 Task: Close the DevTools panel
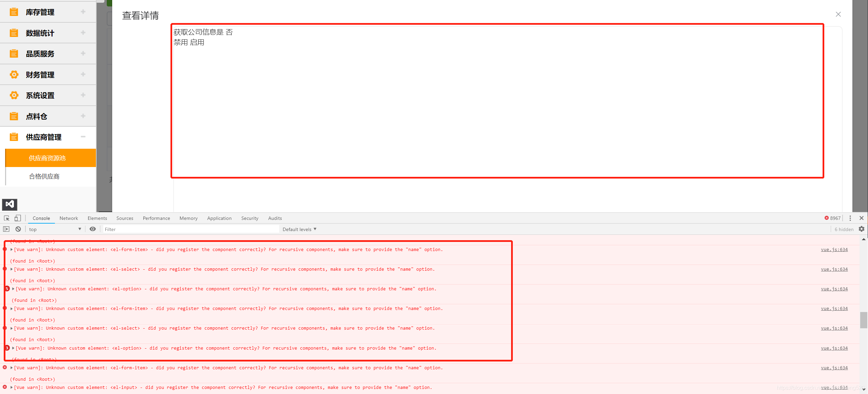(861, 218)
